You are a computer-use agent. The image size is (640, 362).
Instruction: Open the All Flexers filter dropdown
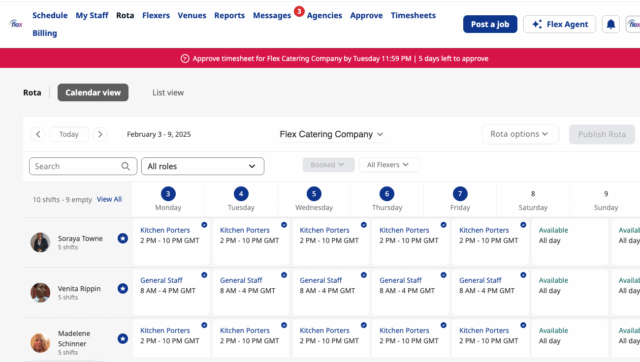[389, 165]
